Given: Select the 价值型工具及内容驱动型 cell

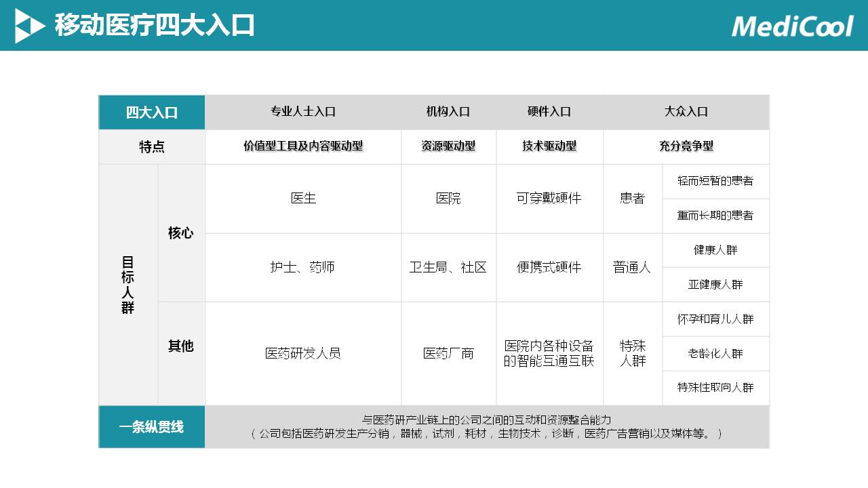Looking at the screenshot, I should pyautogui.click(x=303, y=146).
